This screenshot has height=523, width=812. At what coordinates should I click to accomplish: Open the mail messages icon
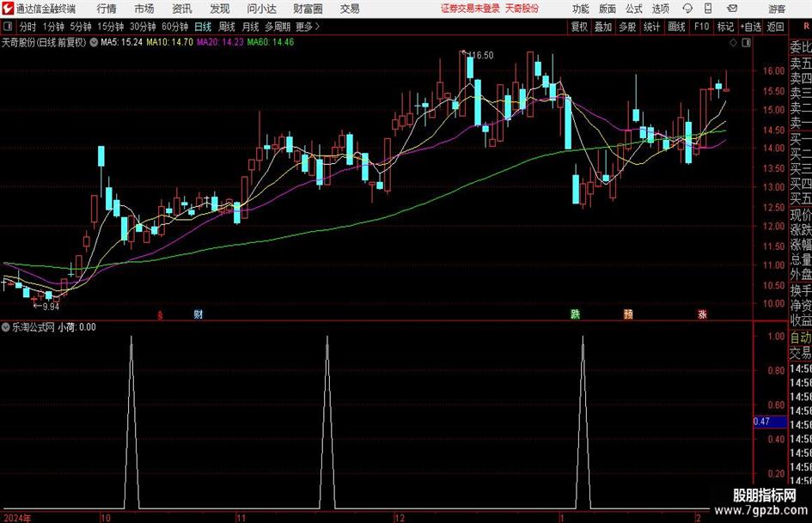pyautogui.click(x=732, y=9)
